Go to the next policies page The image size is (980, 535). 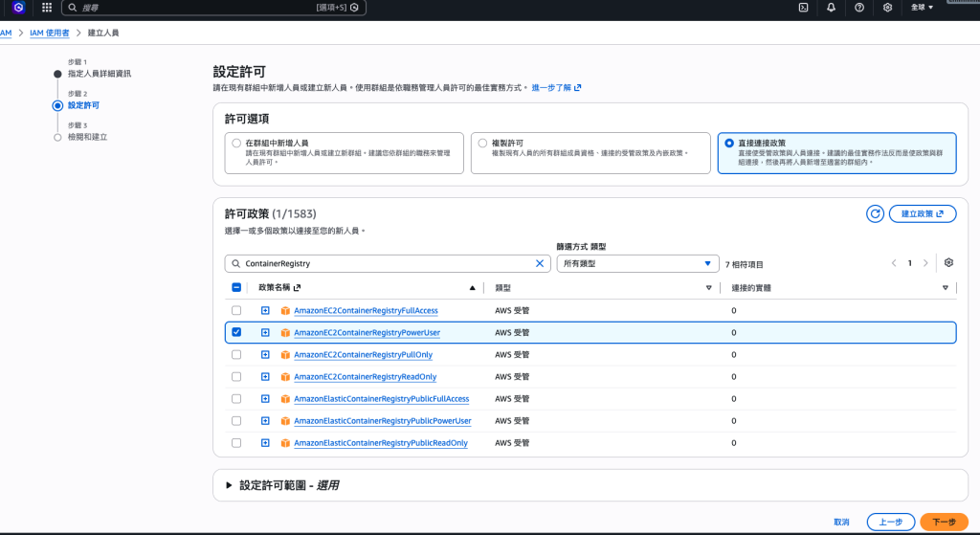click(x=925, y=263)
